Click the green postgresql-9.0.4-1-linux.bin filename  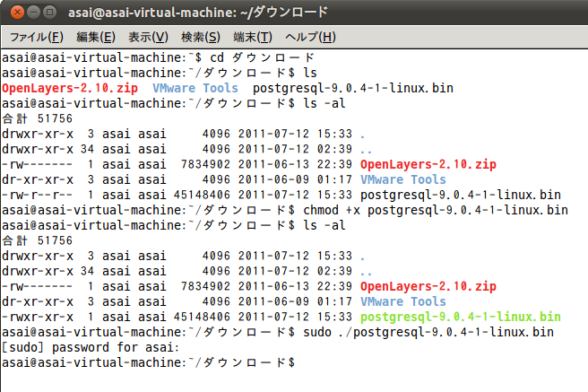(461, 317)
